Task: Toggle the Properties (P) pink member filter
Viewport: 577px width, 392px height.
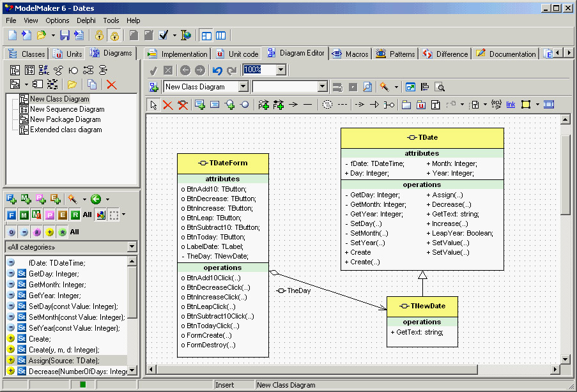Action: click(50, 215)
